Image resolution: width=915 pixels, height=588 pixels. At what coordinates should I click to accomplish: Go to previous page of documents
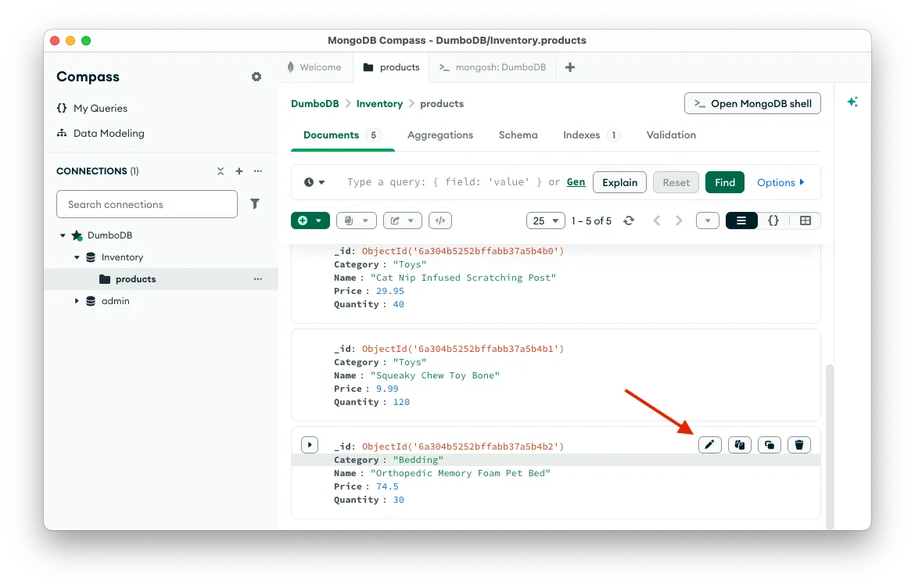(656, 220)
